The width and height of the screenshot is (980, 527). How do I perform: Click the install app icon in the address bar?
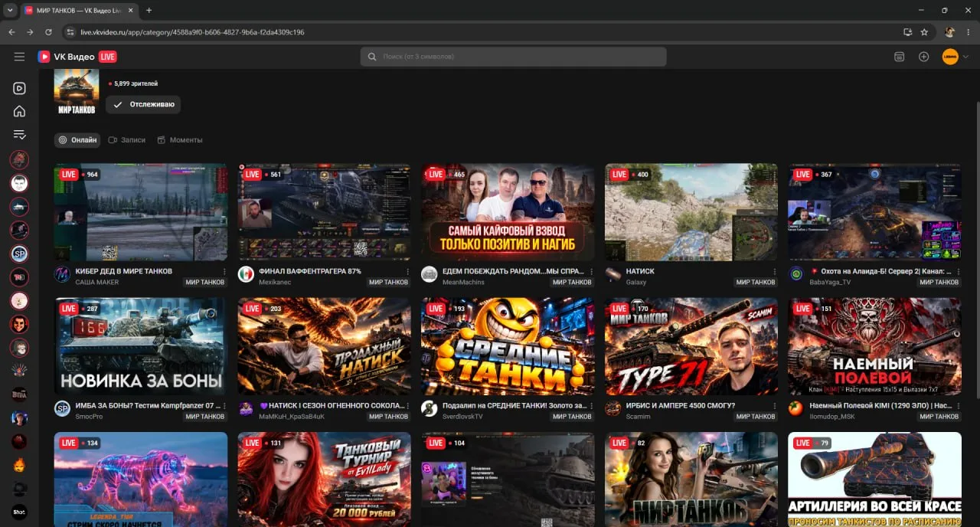908,32
